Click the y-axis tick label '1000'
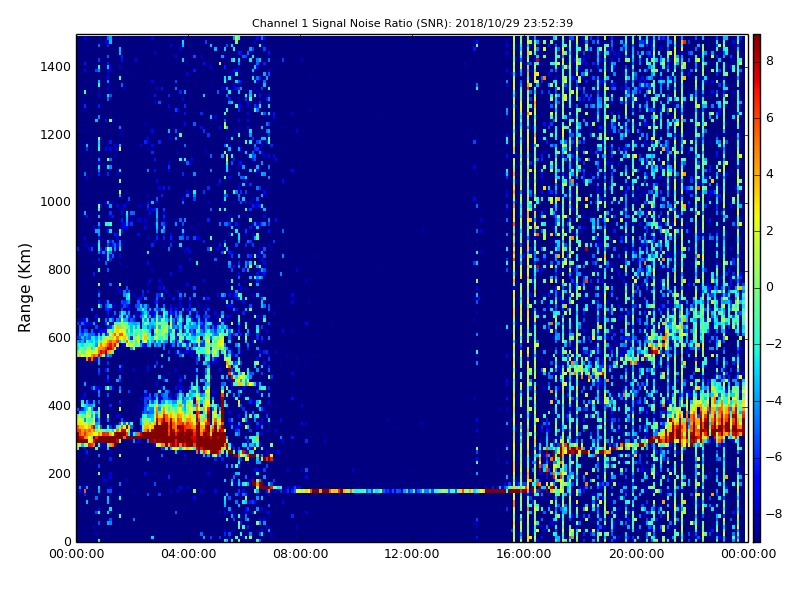The width and height of the screenshot is (800, 600). [x=56, y=202]
